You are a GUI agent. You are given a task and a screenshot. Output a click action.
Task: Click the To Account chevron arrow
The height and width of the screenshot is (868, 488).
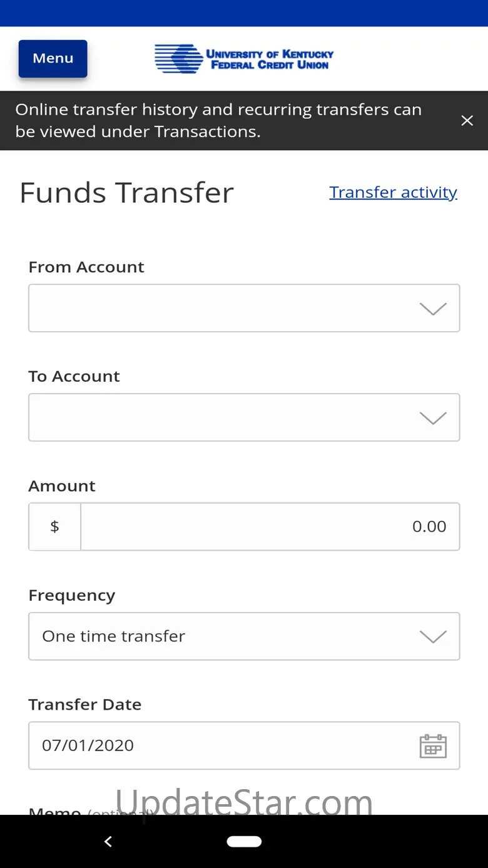pos(433,418)
